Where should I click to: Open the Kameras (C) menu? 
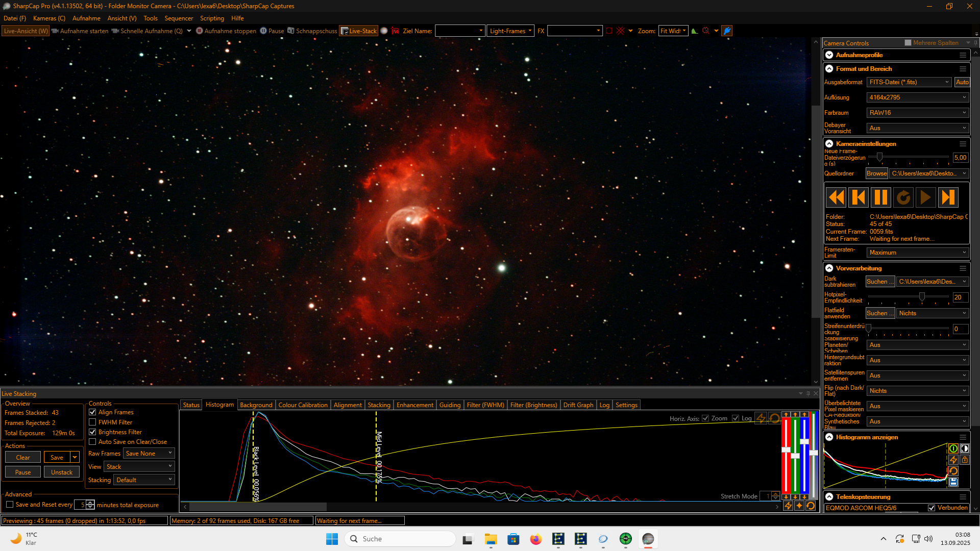tap(49, 18)
